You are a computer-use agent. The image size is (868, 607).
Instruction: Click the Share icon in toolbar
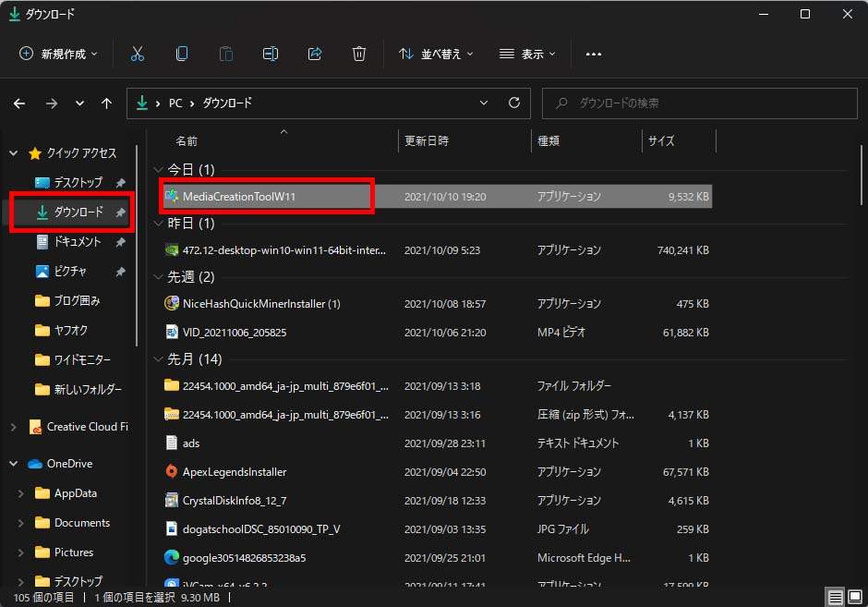(315, 54)
